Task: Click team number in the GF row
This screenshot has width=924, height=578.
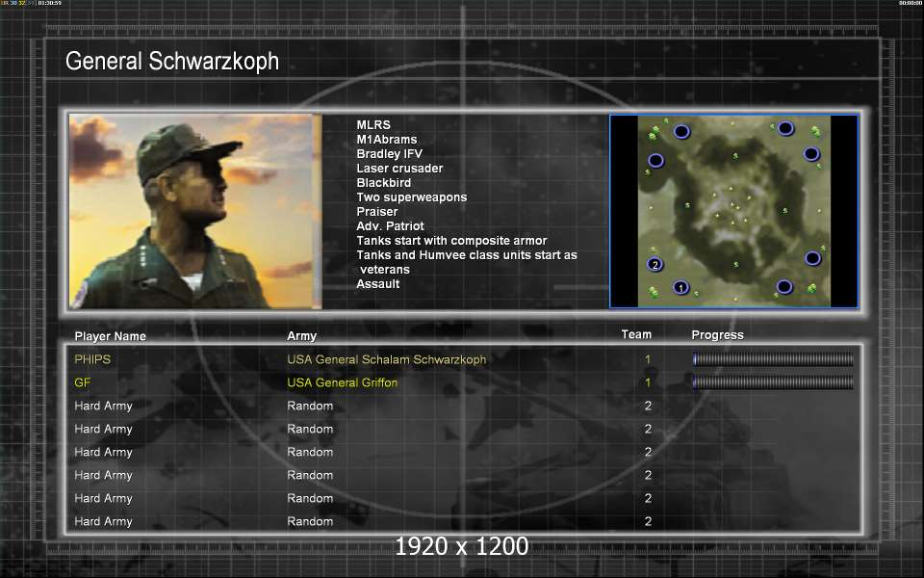Action: coord(648,382)
